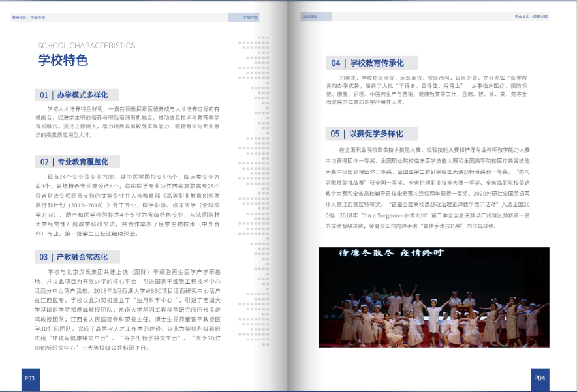Click paragraph starting '学校与北京汉氏集团共建'

127,310
